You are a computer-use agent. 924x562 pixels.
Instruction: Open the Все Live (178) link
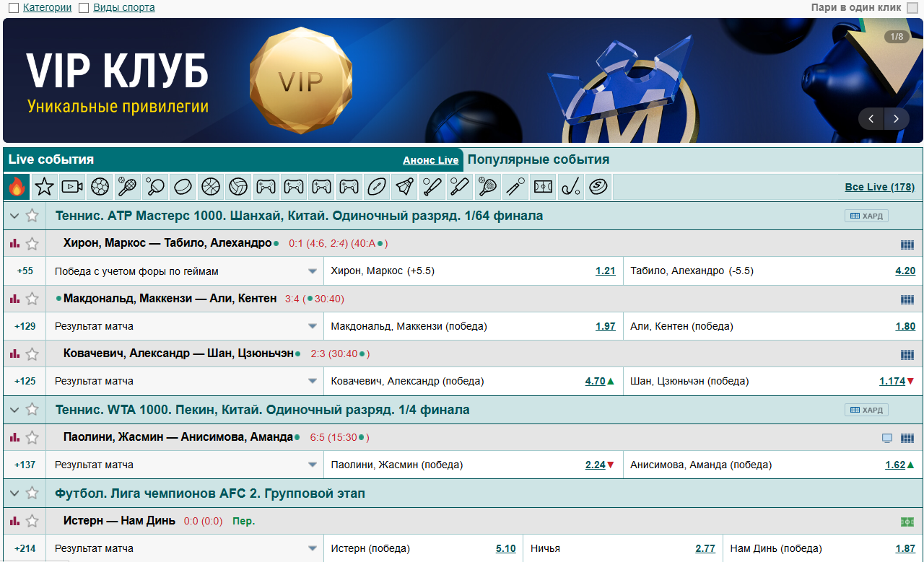pos(879,187)
